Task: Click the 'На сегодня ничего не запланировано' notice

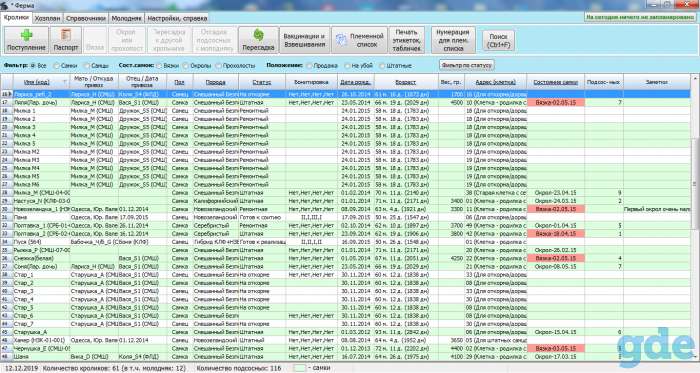Action: [640, 17]
